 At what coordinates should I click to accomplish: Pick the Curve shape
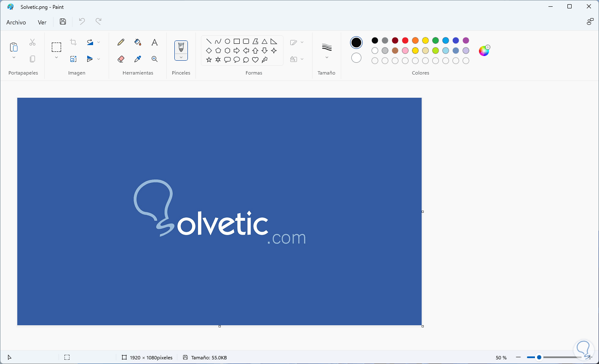(218, 41)
